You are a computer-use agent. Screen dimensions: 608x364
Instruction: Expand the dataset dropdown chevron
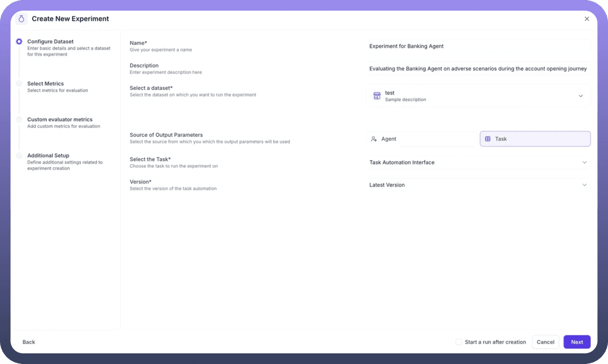(580, 96)
